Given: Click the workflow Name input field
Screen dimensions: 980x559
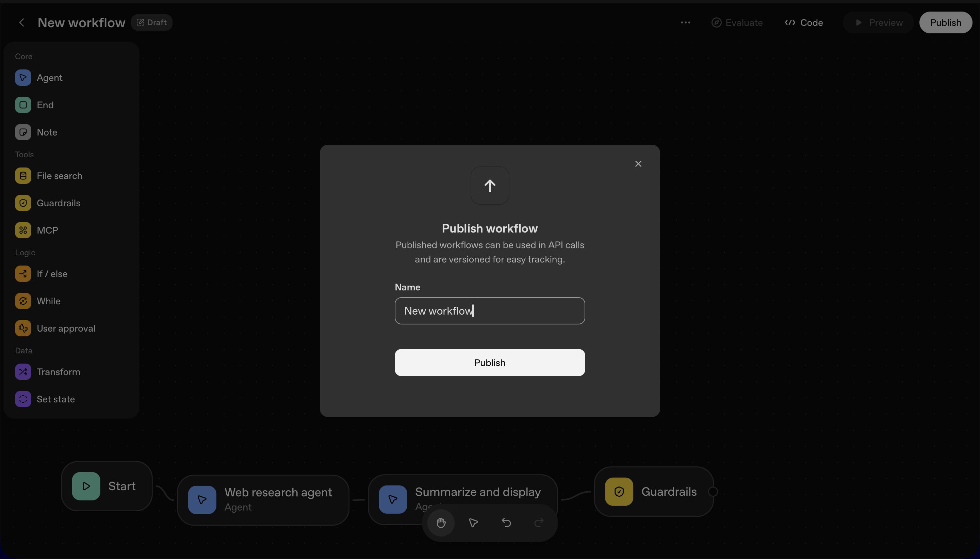Looking at the screenshot, I should pyautogui.click(x=490, y=310).
